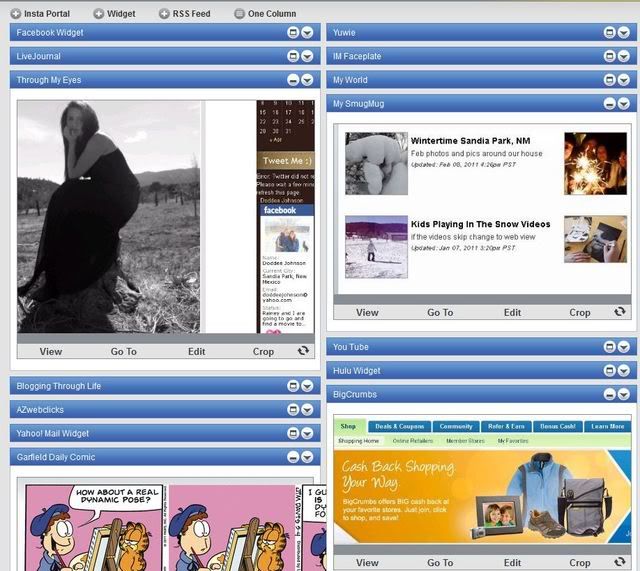Open AZwebclicks dropdown arrow menu
The height and width of the screenshot is (571, 640).
coord(307,409)
